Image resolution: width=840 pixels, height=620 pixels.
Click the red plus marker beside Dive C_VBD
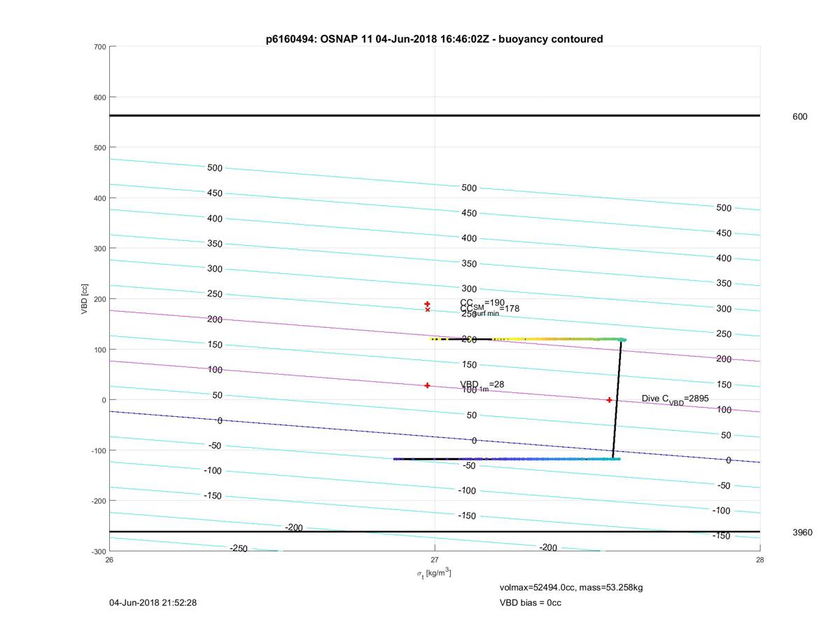click(x=609, y=400)
